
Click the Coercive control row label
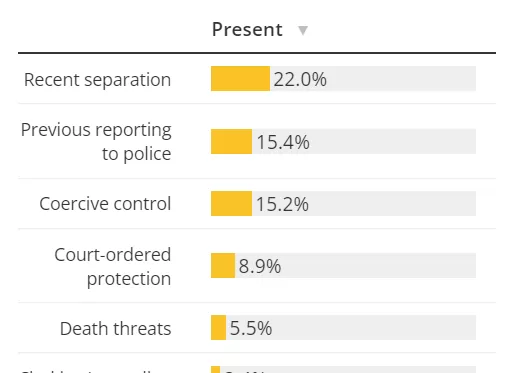point(105,203)
